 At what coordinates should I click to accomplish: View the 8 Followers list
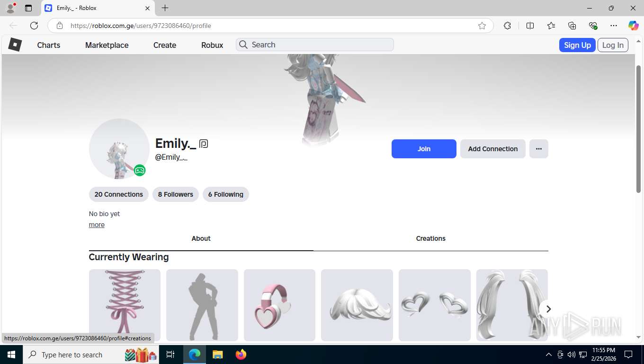[176, 194]
